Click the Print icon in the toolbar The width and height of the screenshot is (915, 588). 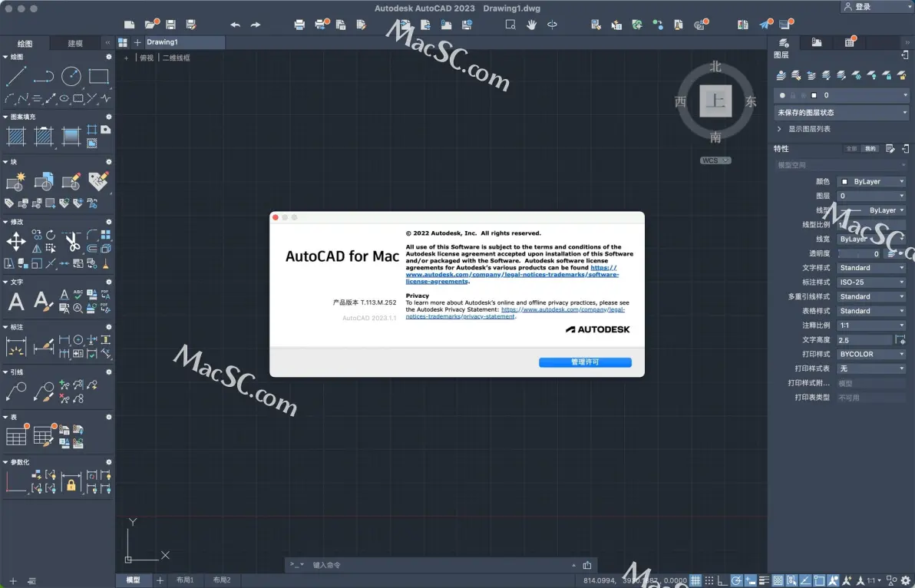(x=299, y=25)
